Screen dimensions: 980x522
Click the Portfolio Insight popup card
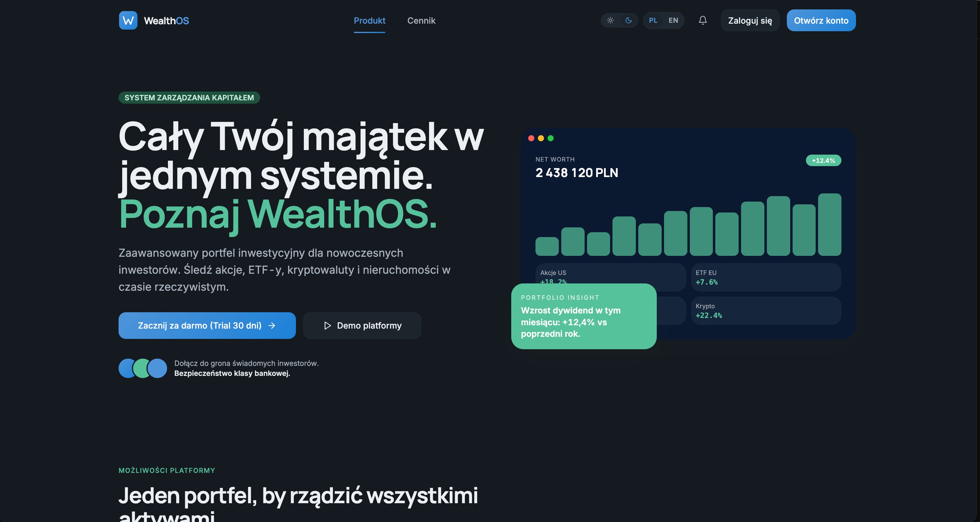point(584,316)
